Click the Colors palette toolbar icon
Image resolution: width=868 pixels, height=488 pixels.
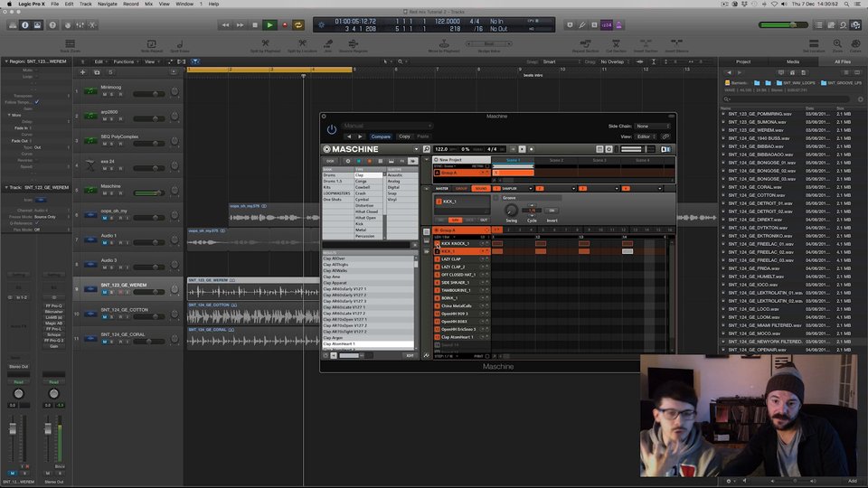coord(856,45)
